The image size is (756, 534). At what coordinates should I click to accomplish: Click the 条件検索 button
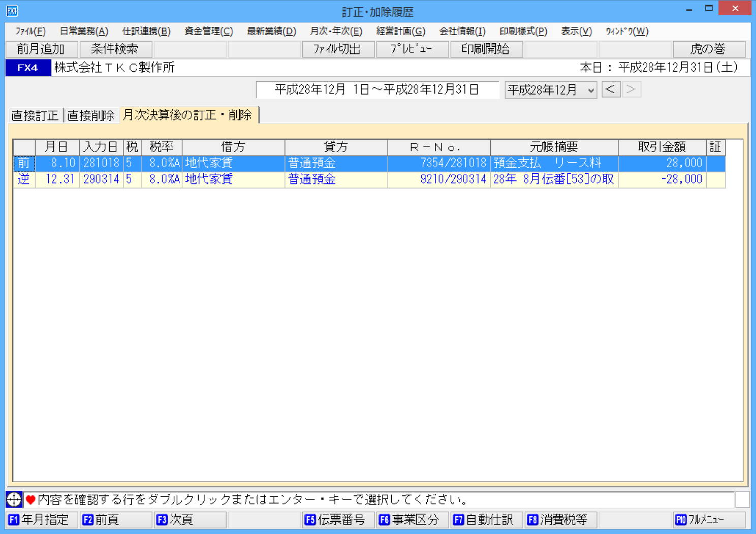click(115, 49)
